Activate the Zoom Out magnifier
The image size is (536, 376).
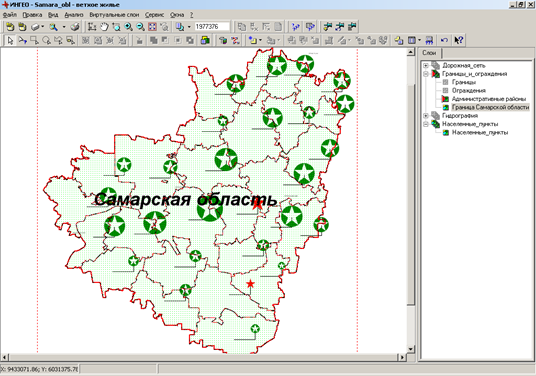[140, 27]
